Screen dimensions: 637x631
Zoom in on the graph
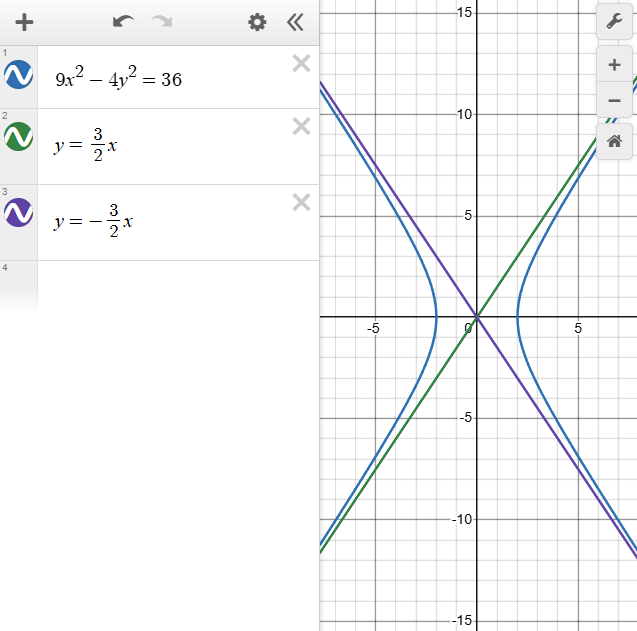pyautogui.click(x=614, y=66)
